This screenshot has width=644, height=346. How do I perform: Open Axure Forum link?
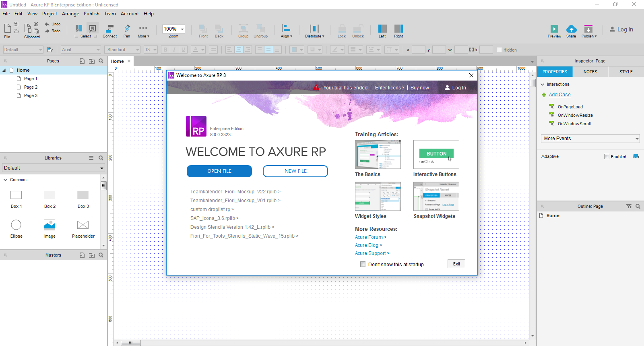(x=371, y=237)
